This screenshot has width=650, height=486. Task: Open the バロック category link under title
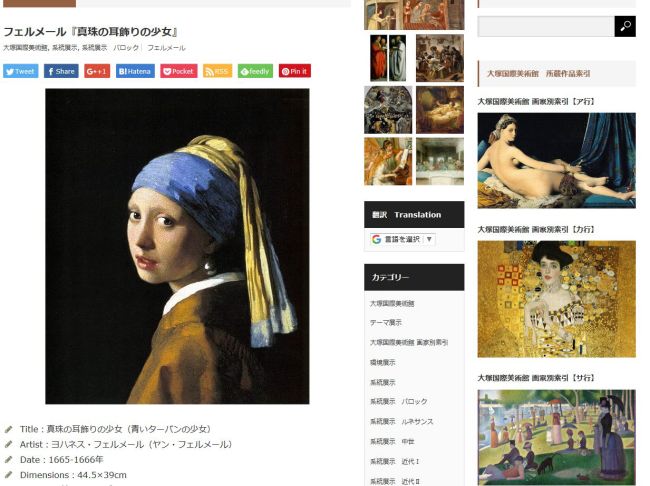pyautogui.click(x=126, y=48)
